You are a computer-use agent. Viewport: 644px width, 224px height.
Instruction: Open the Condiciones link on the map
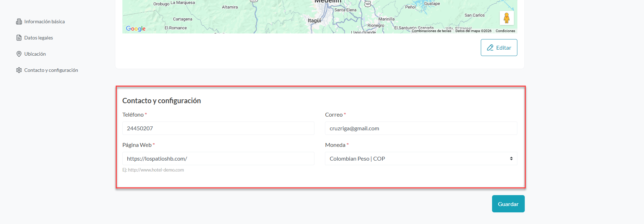505,31
